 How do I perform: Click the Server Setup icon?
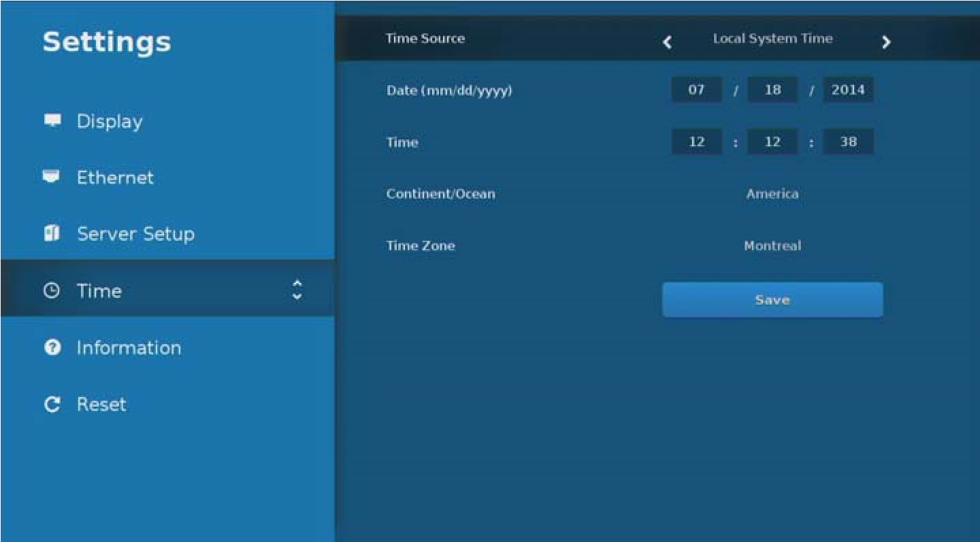[52, 233]
